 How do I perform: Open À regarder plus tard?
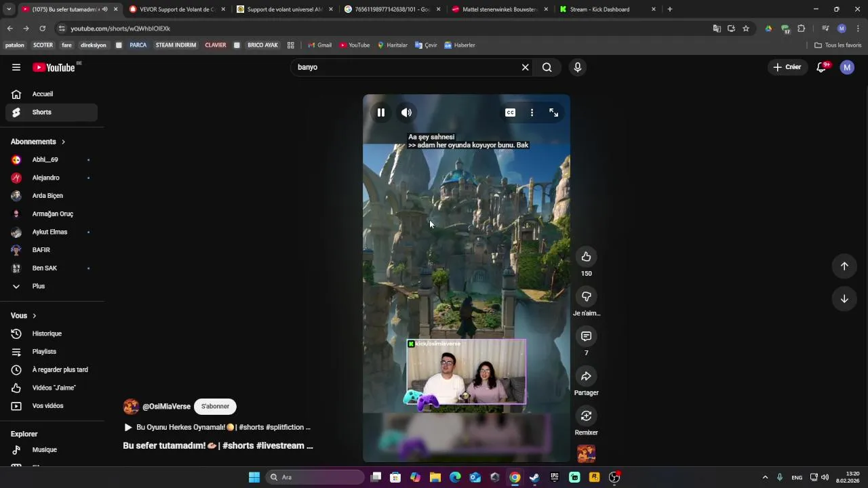[52, 370]
